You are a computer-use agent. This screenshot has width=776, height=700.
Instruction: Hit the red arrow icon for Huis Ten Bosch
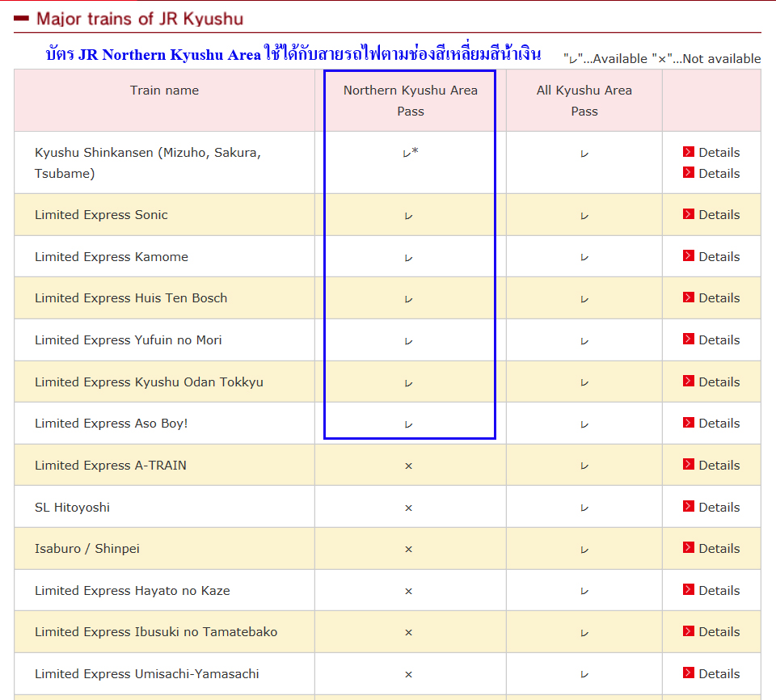click(x=689, y=297)
